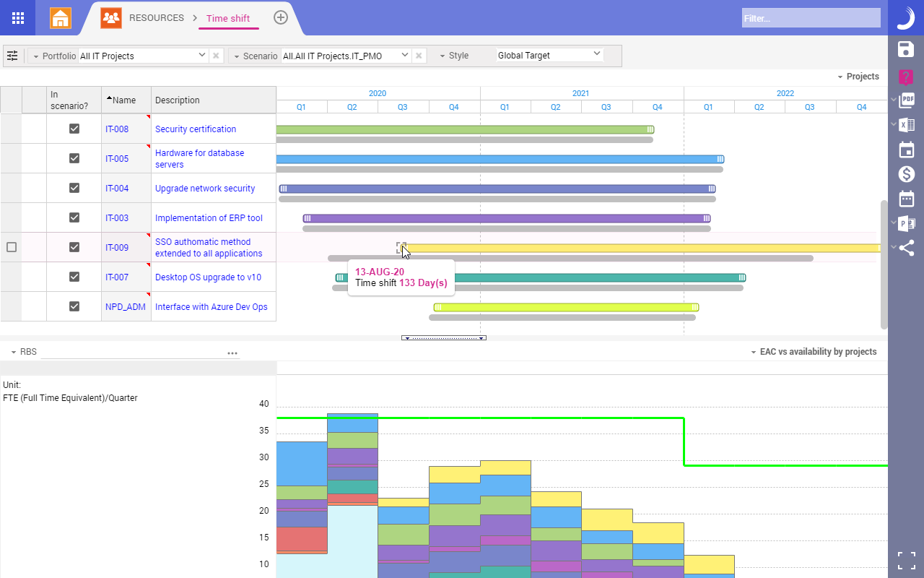Share the current view

tap(906, 249)
